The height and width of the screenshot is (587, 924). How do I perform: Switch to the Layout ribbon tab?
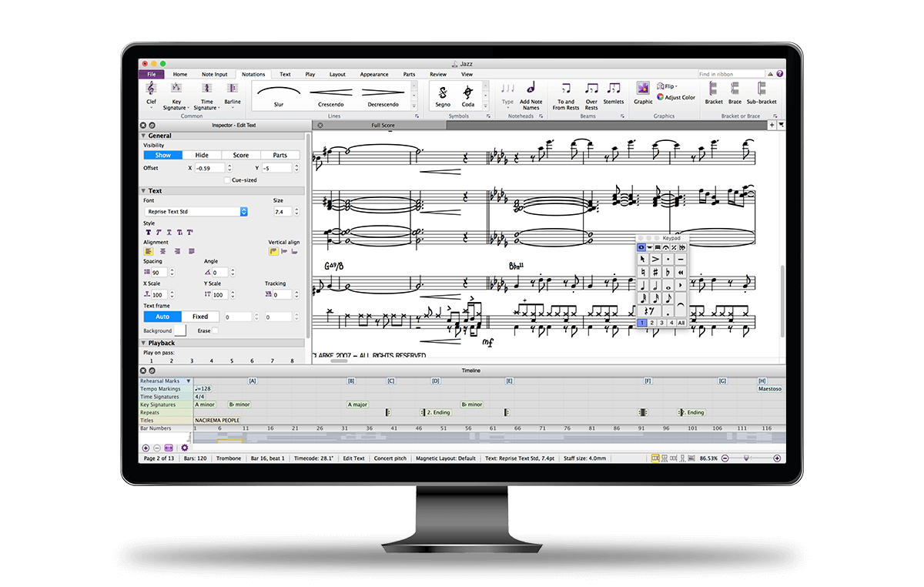[337, 74]
